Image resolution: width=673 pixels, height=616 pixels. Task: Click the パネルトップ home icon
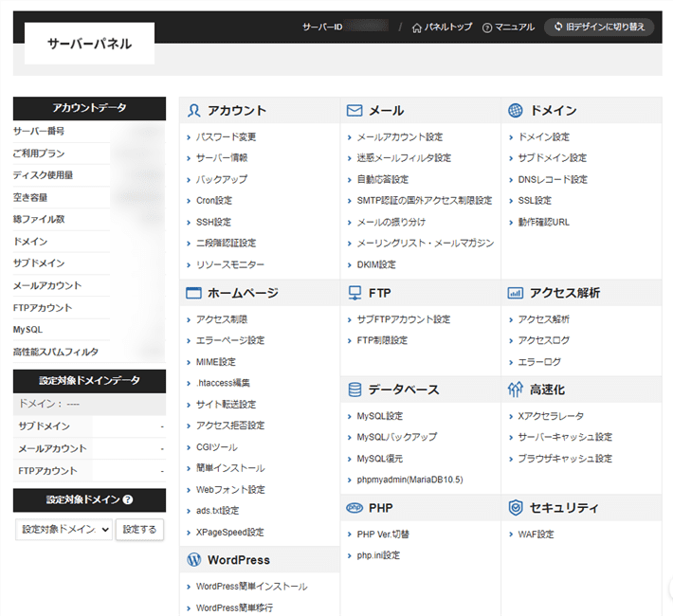click(417, 27)
